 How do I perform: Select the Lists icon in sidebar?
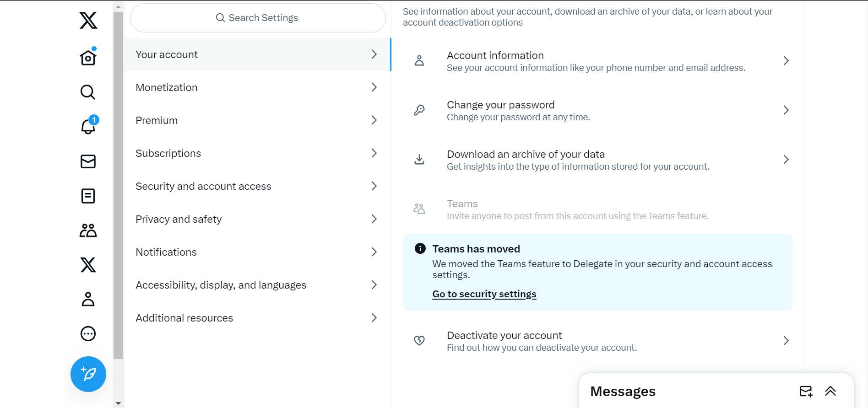click(x=87, y=196)
